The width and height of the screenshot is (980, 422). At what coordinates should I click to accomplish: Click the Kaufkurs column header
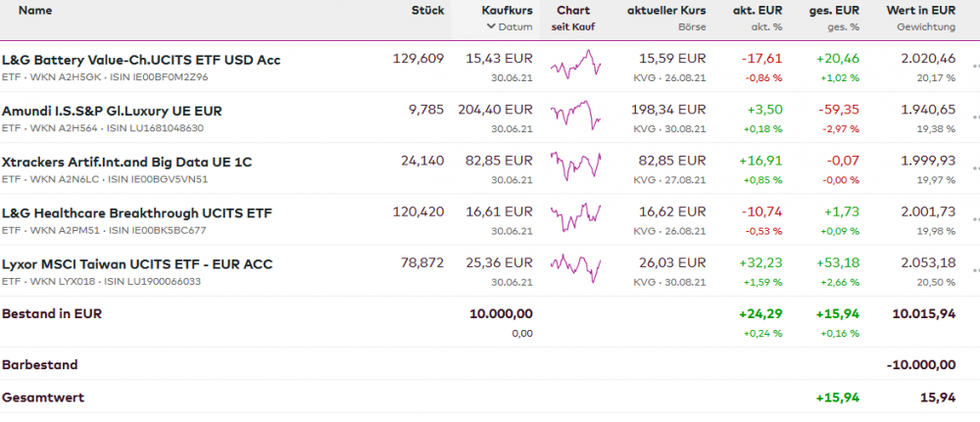[x=507, y=10]
